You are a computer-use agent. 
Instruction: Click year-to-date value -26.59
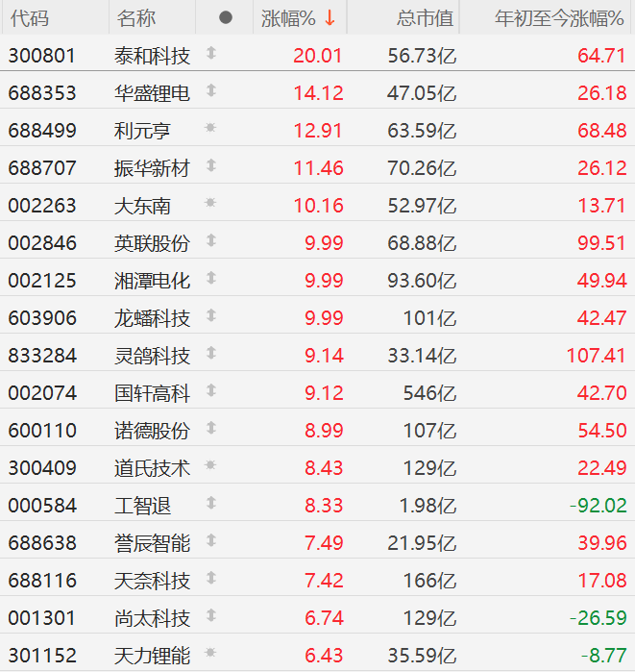598,618
